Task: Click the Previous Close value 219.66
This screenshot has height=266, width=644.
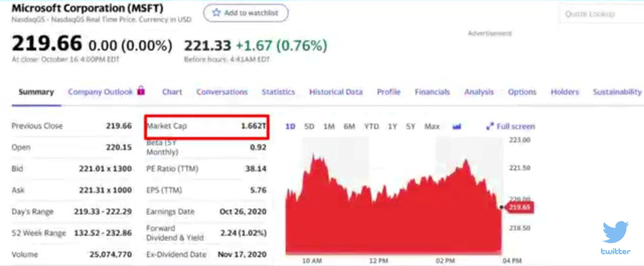Action: click(x=119, y=126)
